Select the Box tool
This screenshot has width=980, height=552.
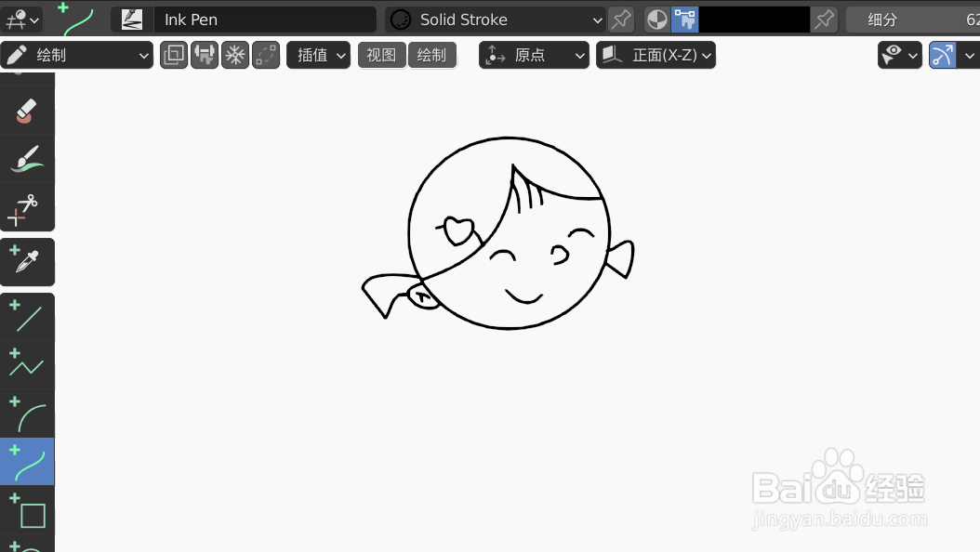coord(27,510)
